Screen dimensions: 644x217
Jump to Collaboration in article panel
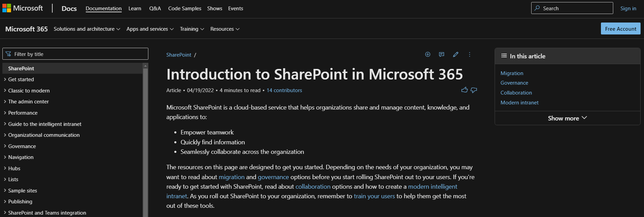pos(516,93)
